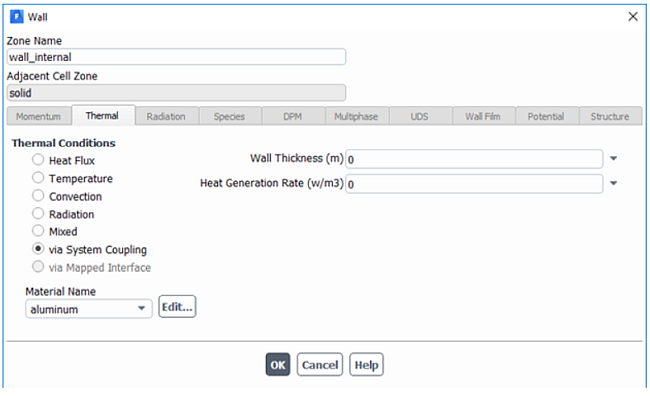650x396 pixels.
Task: Focus the Wall Thickness input field
Action: click(474, 159)
